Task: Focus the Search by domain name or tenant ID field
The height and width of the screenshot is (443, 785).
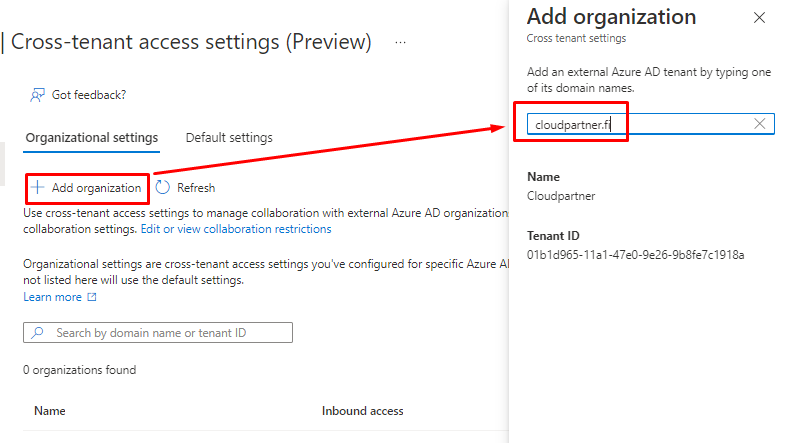Action: tap(165, 333)
